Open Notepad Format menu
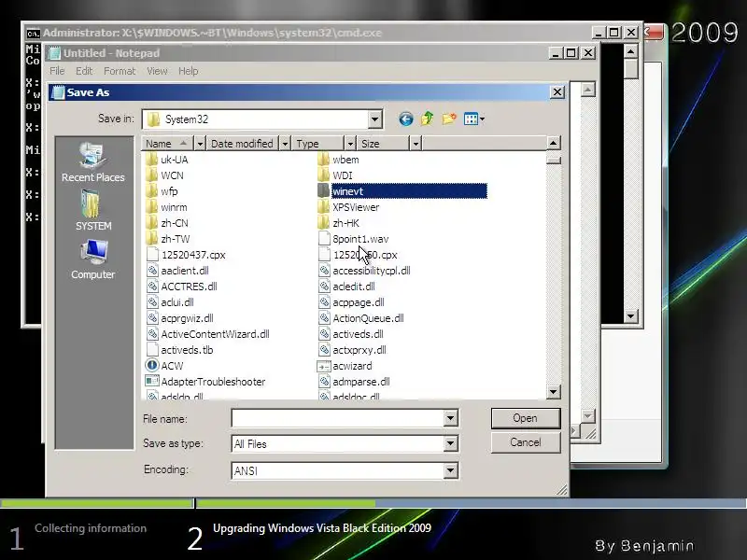 (120, 71)
